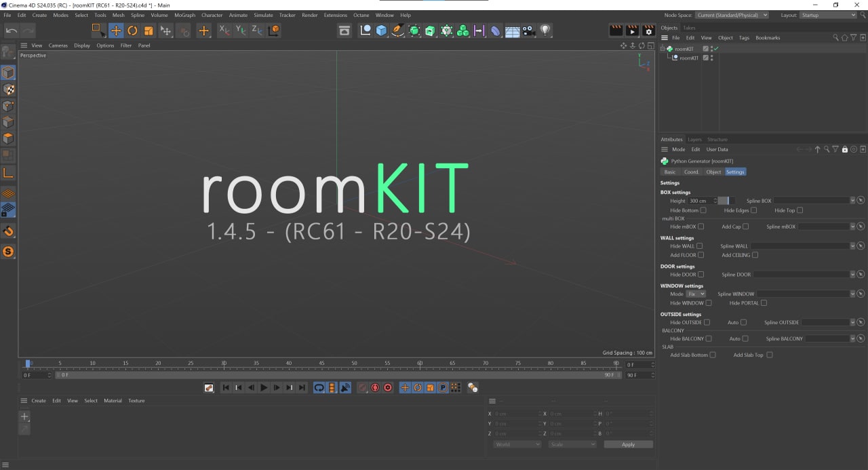This screenshot has height=470, width=868.
Task: Toggle Z-axis lock icon
Action: pos(257,31)
